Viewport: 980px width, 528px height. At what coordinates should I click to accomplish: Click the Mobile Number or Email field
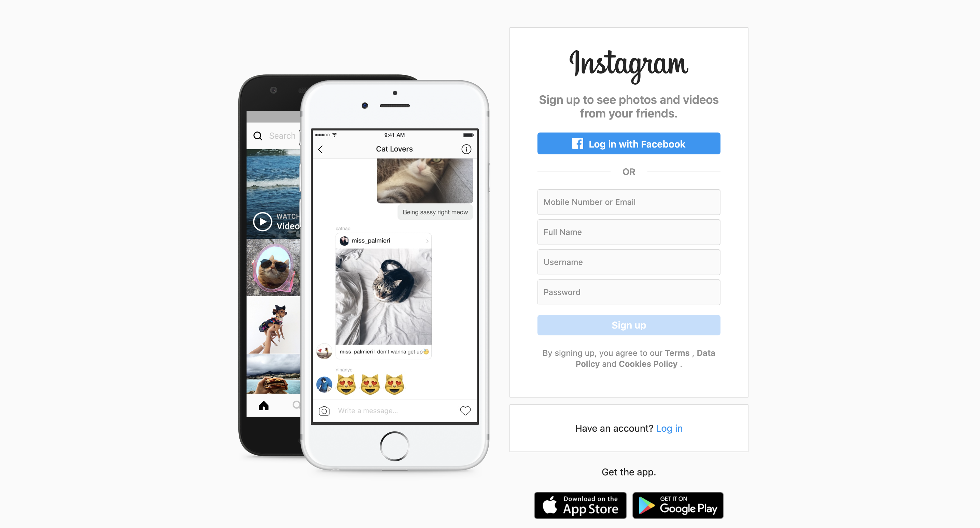628,202
